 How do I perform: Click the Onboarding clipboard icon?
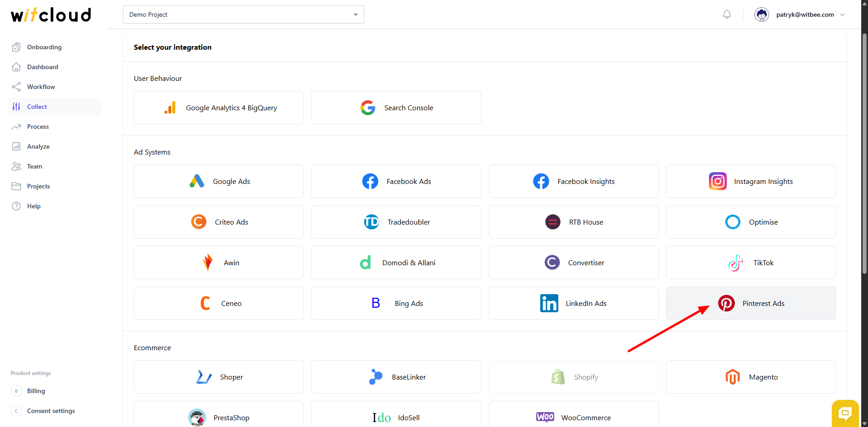pos(16,47)
